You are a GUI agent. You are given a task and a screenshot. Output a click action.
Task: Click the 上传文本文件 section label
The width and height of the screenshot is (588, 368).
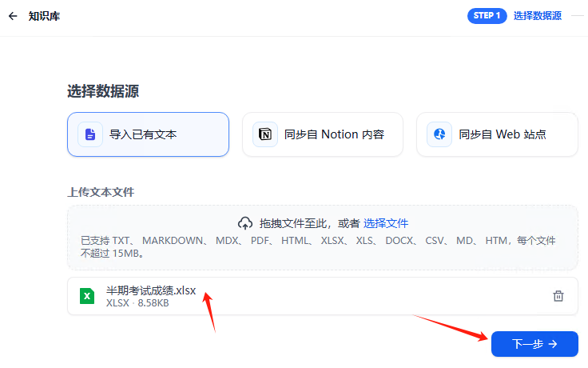tap(101, 192)
